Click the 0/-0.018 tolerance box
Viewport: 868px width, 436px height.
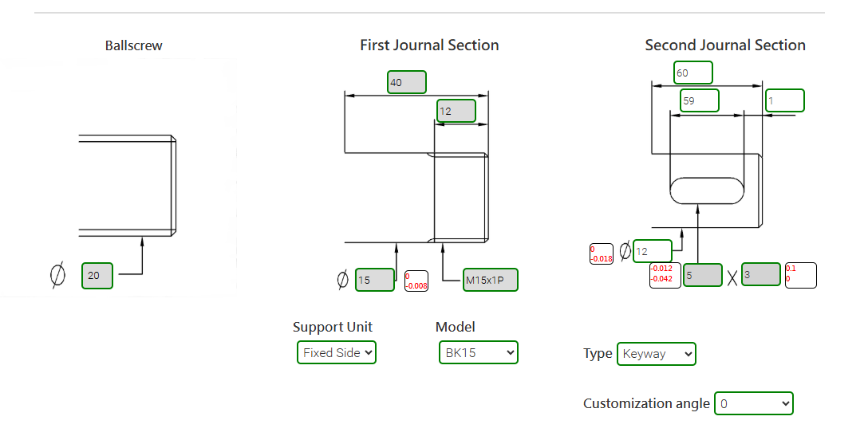(601, 253)
